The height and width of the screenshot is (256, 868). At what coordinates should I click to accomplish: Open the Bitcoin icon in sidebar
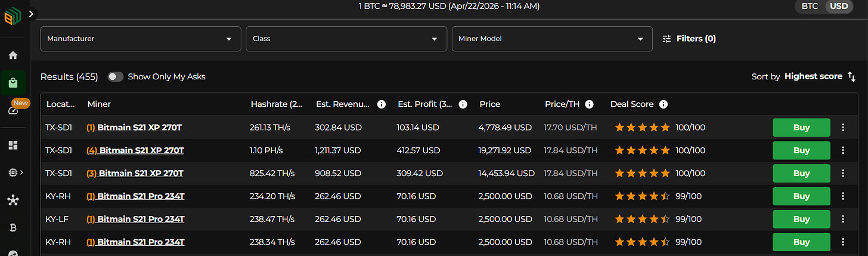pyautogui.click(x=13, y=227)
